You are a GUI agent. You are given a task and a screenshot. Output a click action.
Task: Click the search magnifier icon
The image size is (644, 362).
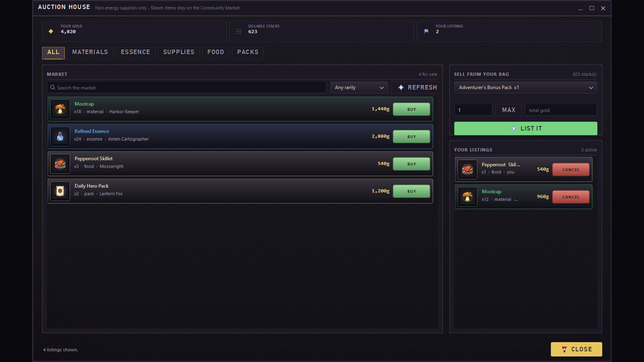pyautogui.click(x=53, y=87)
